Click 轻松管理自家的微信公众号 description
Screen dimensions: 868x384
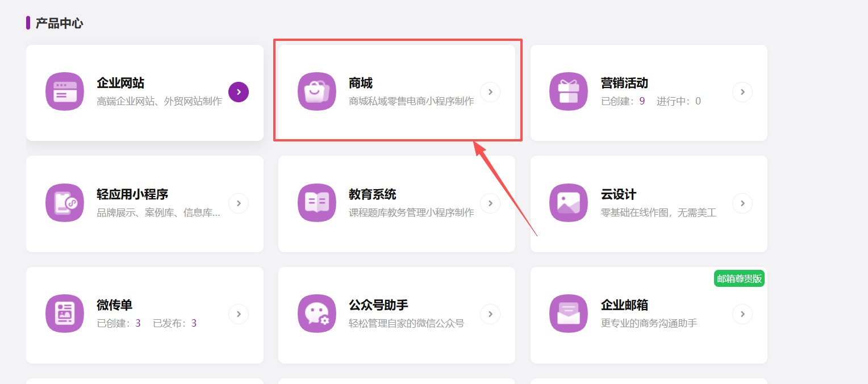coord(407,324)
